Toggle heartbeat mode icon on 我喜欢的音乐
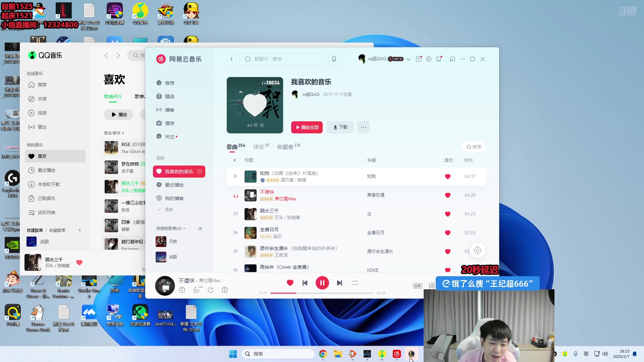Image resolution: width=644 pixels, height=362 pixels. pyautogui.click(x=200, y=172)
